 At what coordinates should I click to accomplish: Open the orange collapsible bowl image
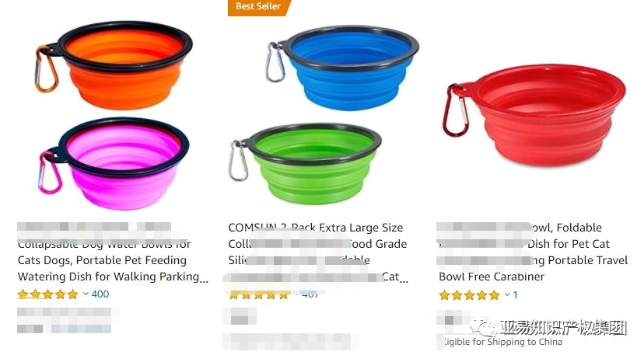(x=114, y=64)
